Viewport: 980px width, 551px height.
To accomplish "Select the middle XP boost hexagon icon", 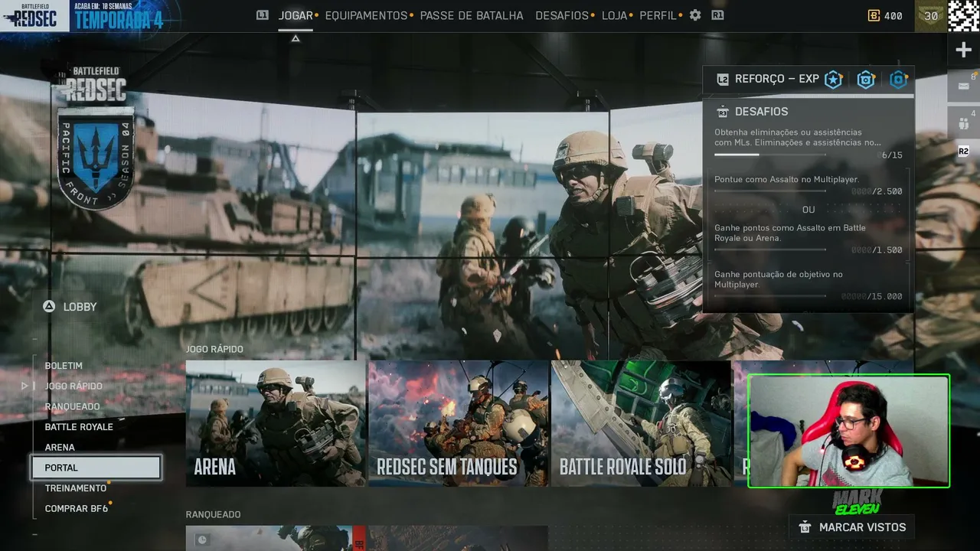I will click(866, 80).
